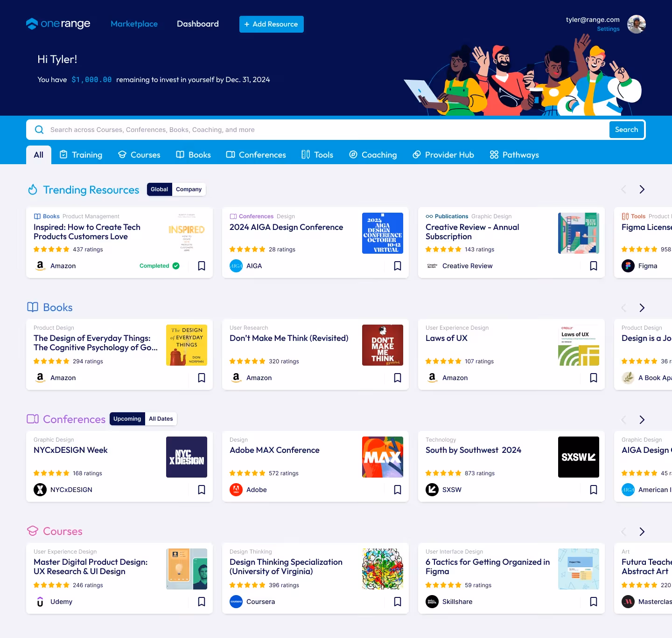The image size is (672, 638).
Task: Bookmark Adobe MAX Conference
Action: coord(398,490)
